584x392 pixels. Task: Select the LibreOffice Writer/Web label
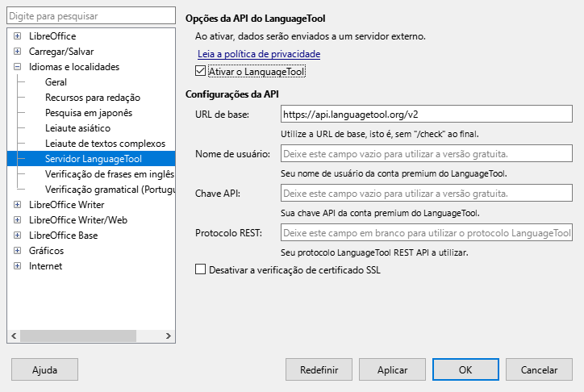click(x=78, y=220)
